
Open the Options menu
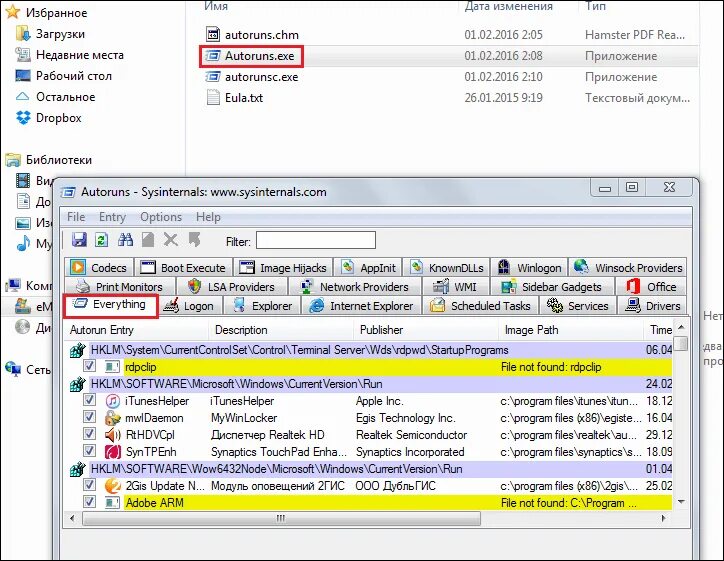(x=161, y=217)
